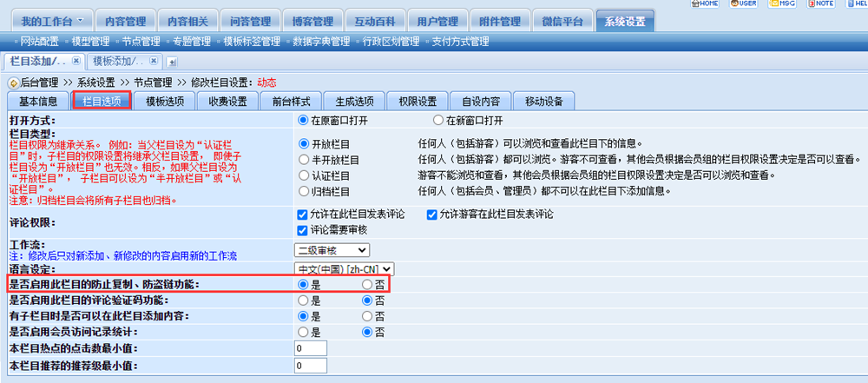Open the 用户管理 main menu
This screenshot has width=868, height=383.
(437, 22)
